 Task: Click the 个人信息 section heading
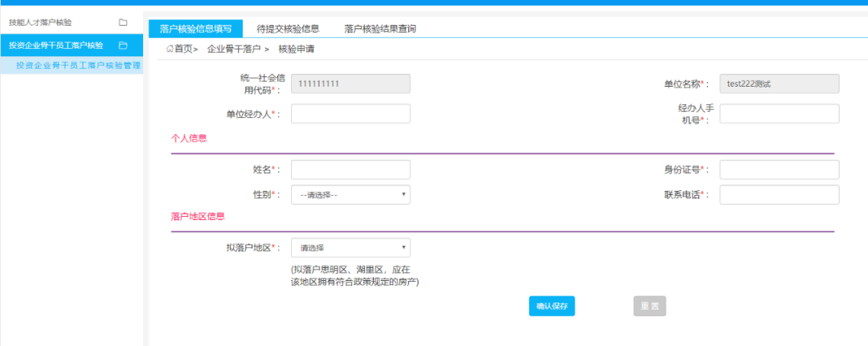click(x=189, y=138)
